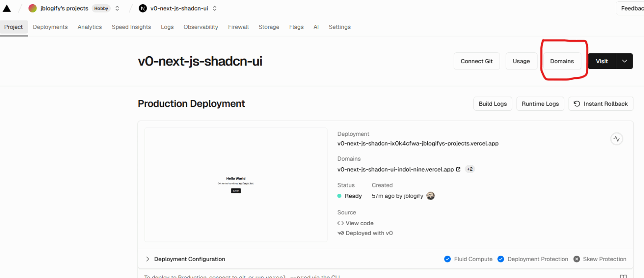Open the team switcher next to Hobby badge

click(x=117, y=8)
